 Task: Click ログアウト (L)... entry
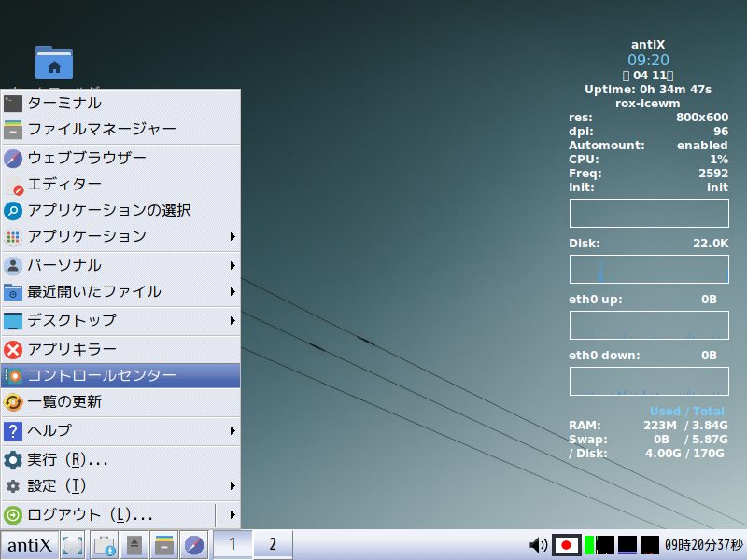pyautogui.click(x=108, y=515)
